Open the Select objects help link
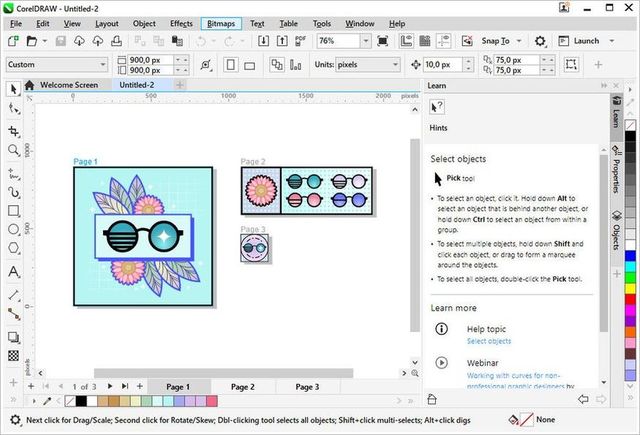 (x=488, y=341)
